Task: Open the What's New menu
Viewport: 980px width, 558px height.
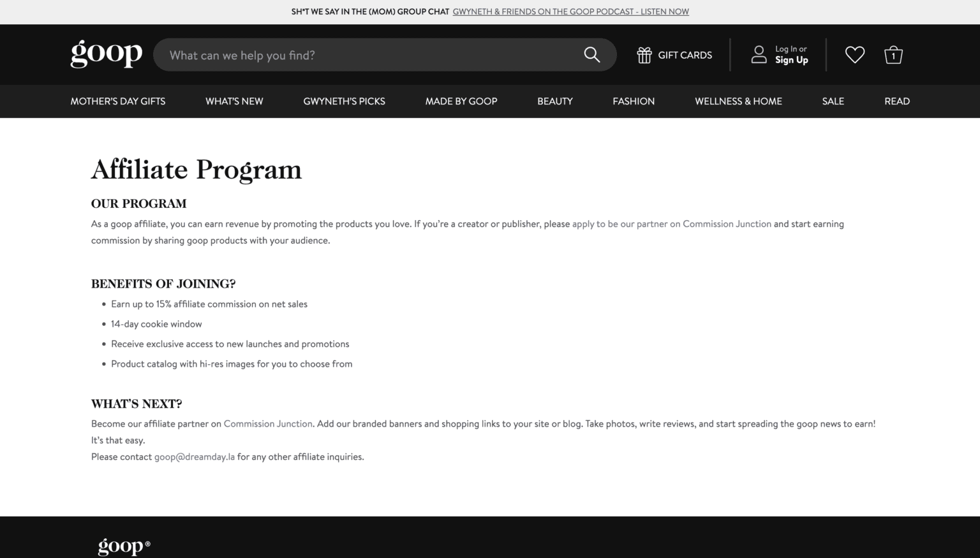Action: point(234,101)
